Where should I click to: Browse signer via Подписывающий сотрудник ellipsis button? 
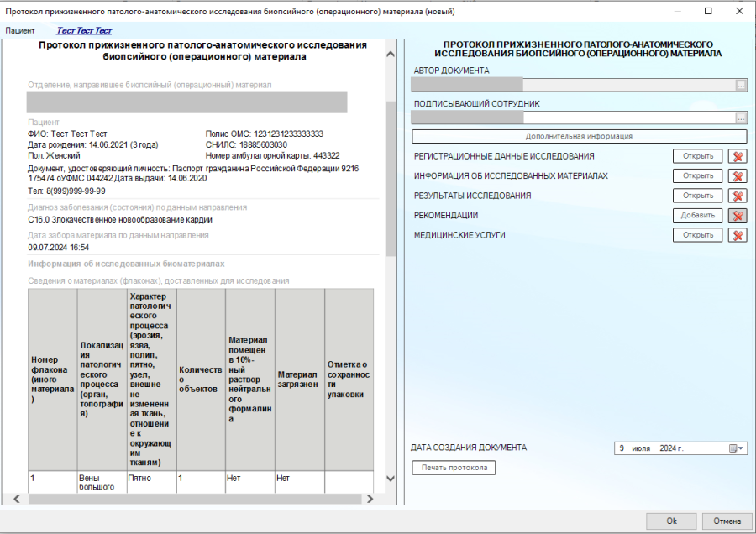coord(741,118)
